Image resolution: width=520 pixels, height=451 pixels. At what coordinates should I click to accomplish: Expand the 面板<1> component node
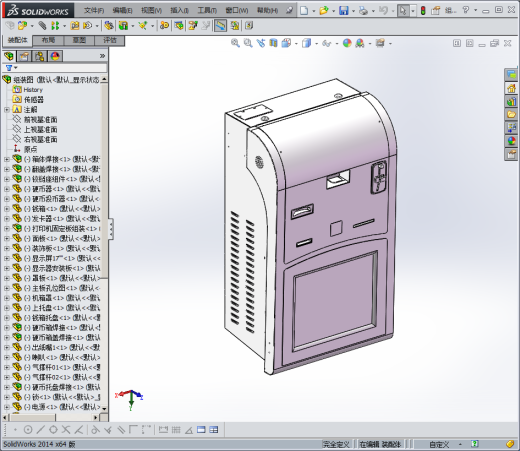pos(7,239)
